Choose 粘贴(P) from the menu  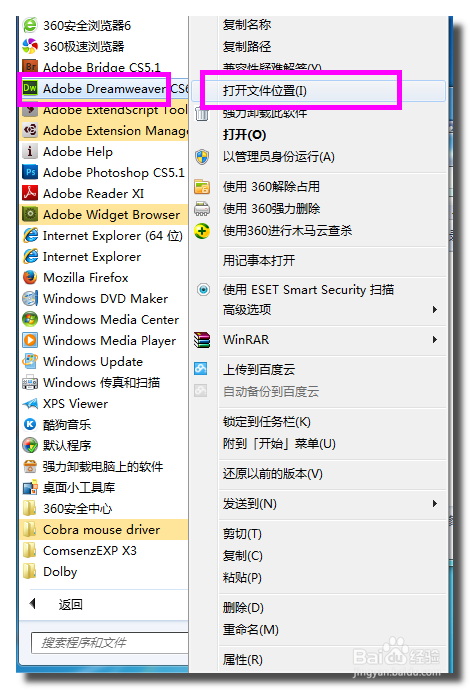[242, 577]
